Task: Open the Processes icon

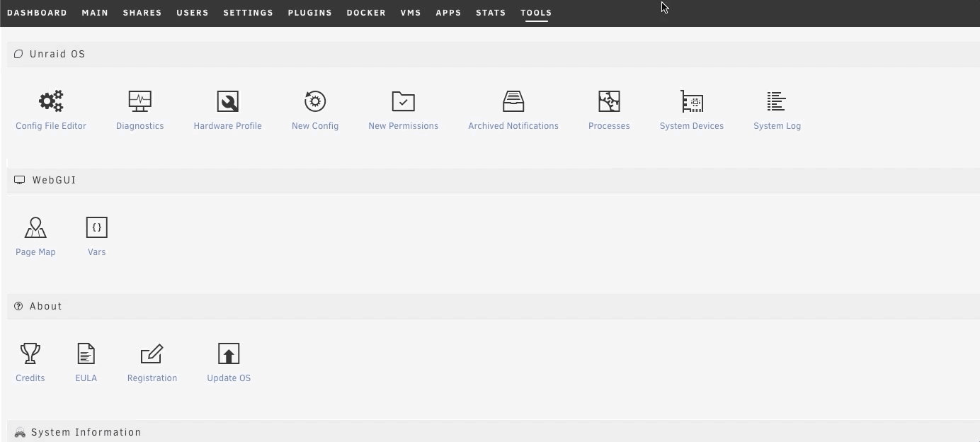Action: (x=609, y=101)
